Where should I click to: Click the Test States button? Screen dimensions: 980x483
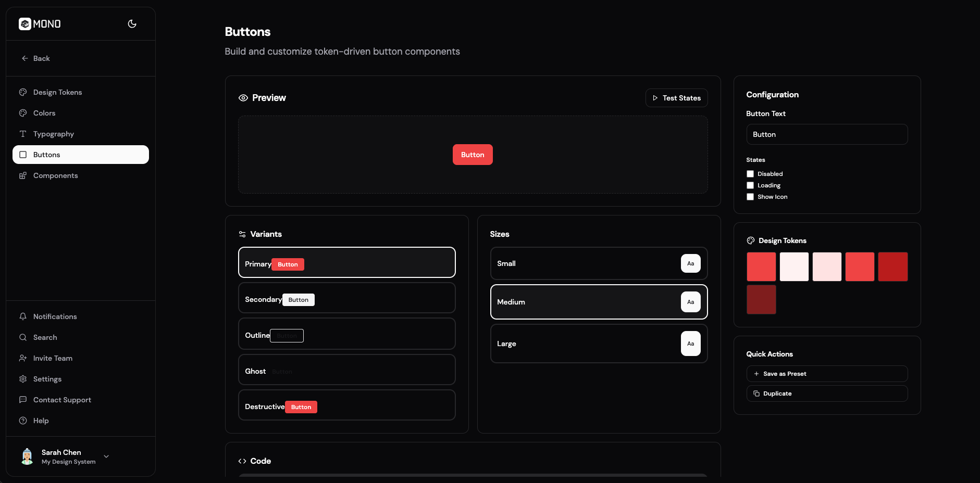[676, 98]
